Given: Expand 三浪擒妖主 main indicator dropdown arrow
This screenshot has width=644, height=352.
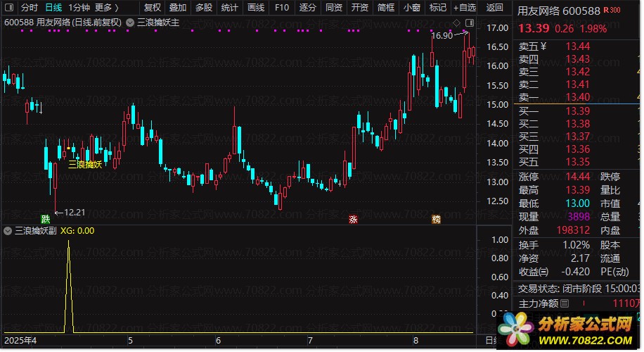Looking at the screenshot, I should click(130, 23).
